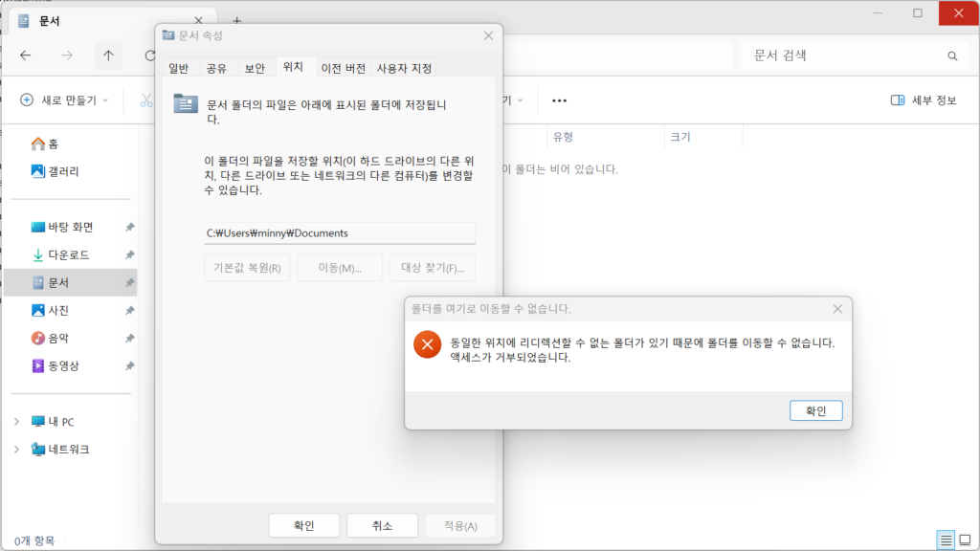Open the three-dot more options menu

pos(559,99)
